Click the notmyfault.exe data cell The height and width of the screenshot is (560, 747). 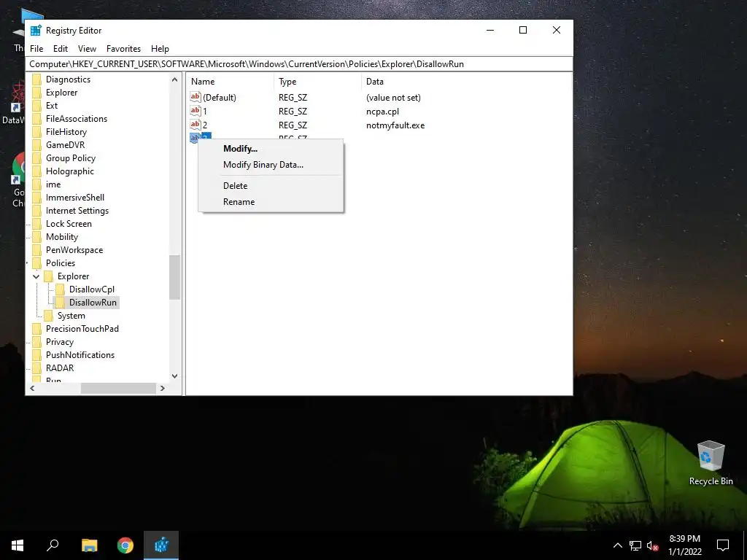point(395,125)
